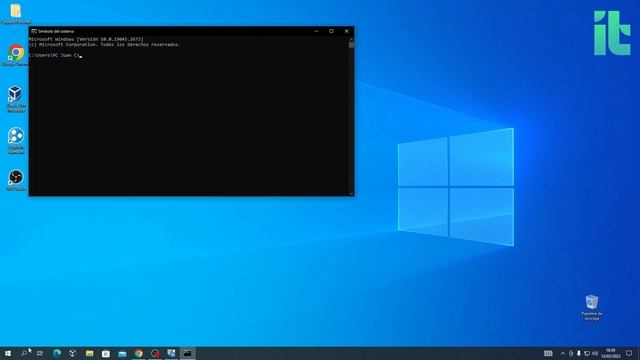The width and height of the screenshot is (640, 360).
Task: Select the Command Prompt taskbar button
Action: pyautogui.click(x=187, y=353)
